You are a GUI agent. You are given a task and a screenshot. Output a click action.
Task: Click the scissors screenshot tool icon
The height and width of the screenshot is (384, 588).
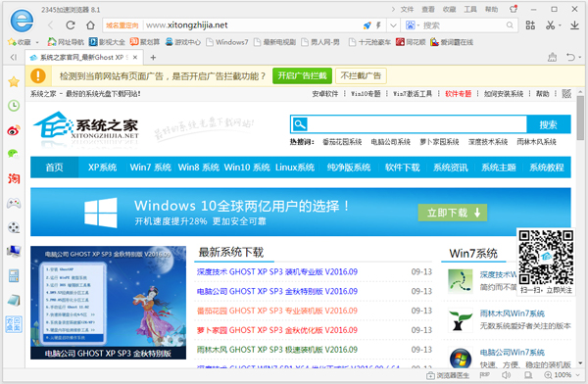[551, 25]
